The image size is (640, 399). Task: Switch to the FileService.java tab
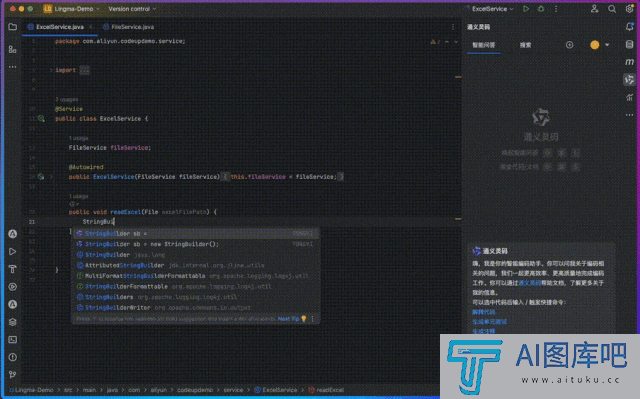(x=129, y=27)
